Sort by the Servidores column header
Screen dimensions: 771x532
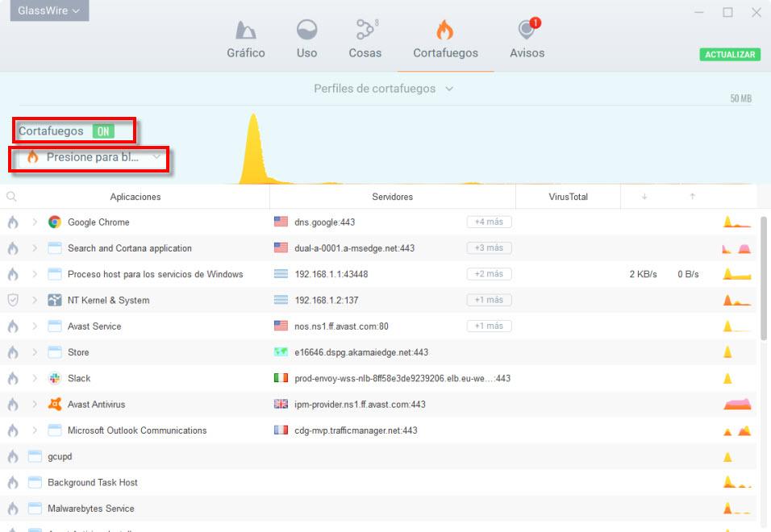click(x=393, y=197)
